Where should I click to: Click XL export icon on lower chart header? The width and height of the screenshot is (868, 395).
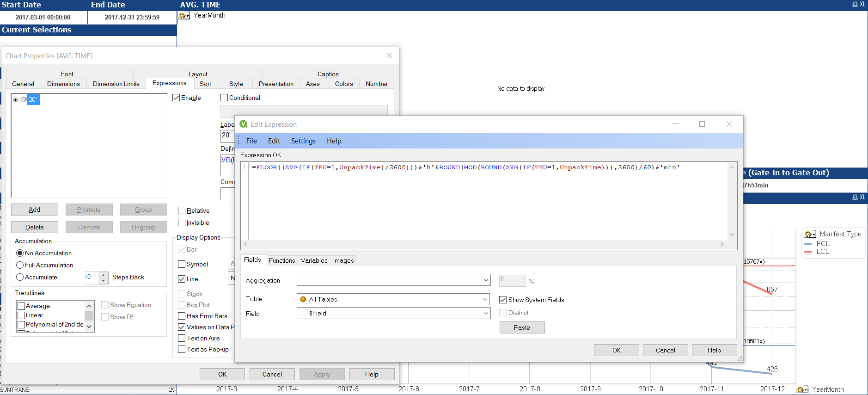862,197
